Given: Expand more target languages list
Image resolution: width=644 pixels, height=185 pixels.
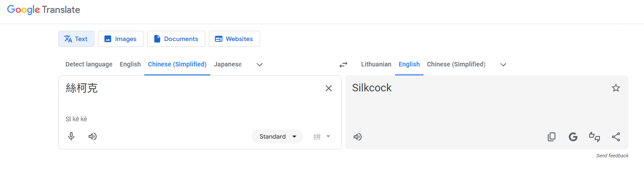Looking at the screenshot, I should click(503, 64).
